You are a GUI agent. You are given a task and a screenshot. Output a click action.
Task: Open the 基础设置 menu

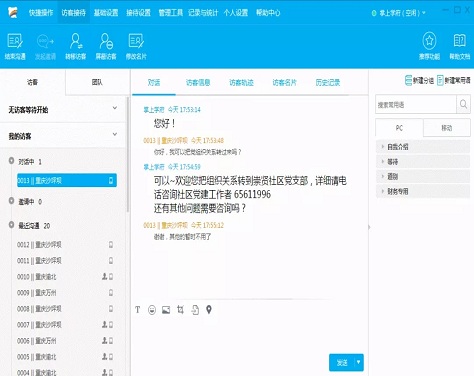106,13
